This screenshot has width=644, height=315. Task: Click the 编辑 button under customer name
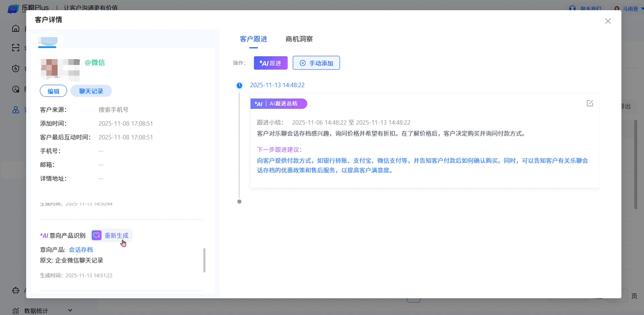[x=53, y=91]
